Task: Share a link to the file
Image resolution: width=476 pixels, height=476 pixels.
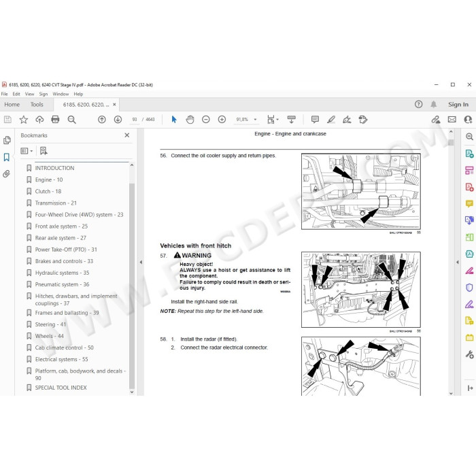Action: point(436,120)
